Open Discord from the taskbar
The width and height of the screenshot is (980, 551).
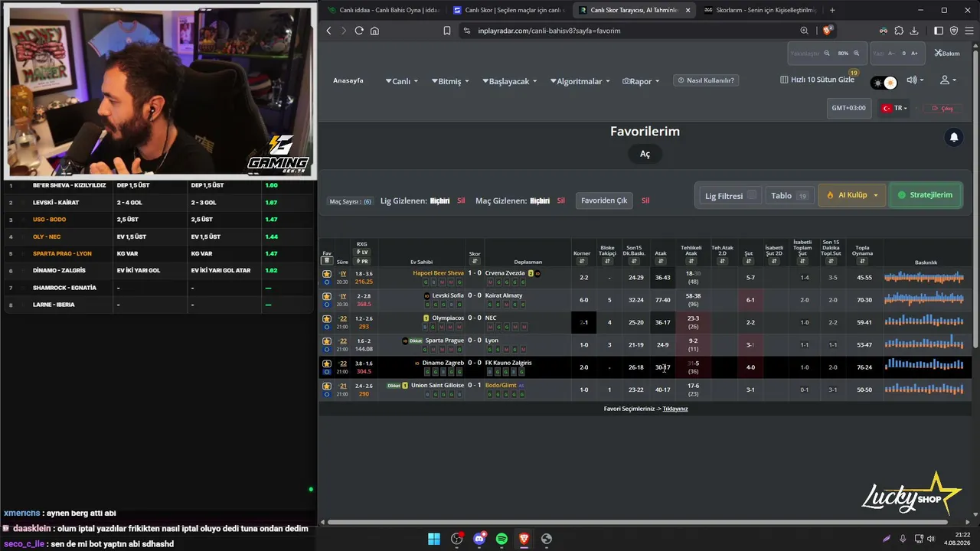click(479, 539)
